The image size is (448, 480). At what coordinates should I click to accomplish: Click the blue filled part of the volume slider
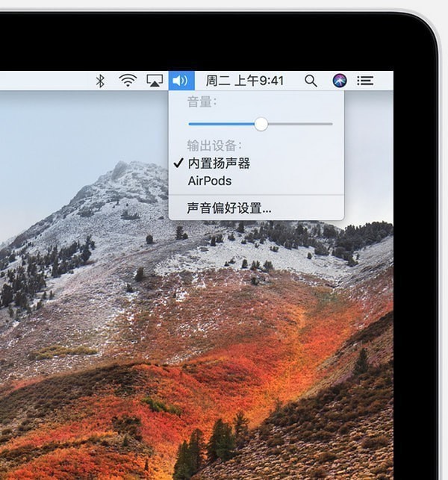click(x=220, y=124)
